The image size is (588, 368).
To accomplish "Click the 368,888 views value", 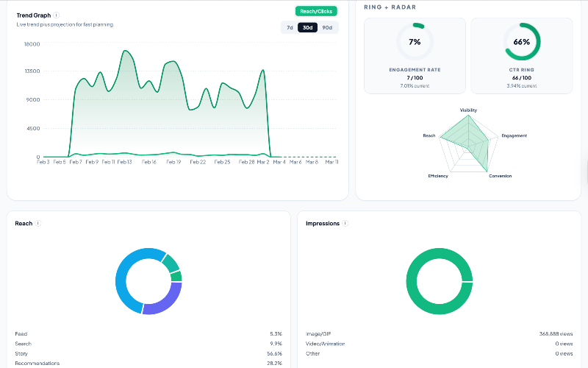I will pyautogui.click(x=556, y=334).
